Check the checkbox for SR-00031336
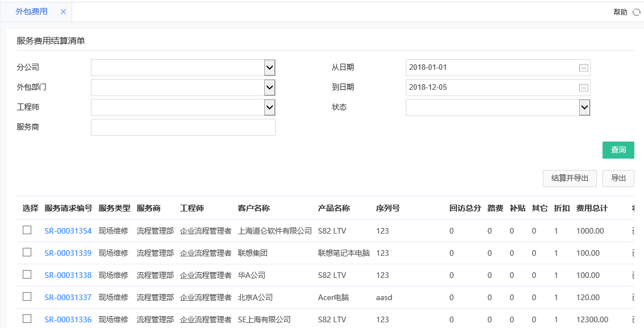Viewport: 644px width, 328px height. (27, 319)
